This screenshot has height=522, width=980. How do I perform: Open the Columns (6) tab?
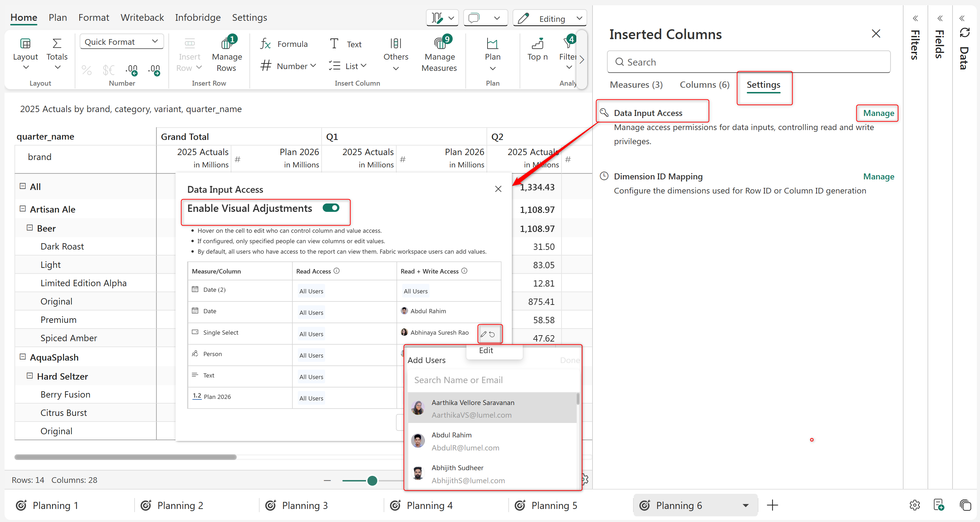coord(704,85)
